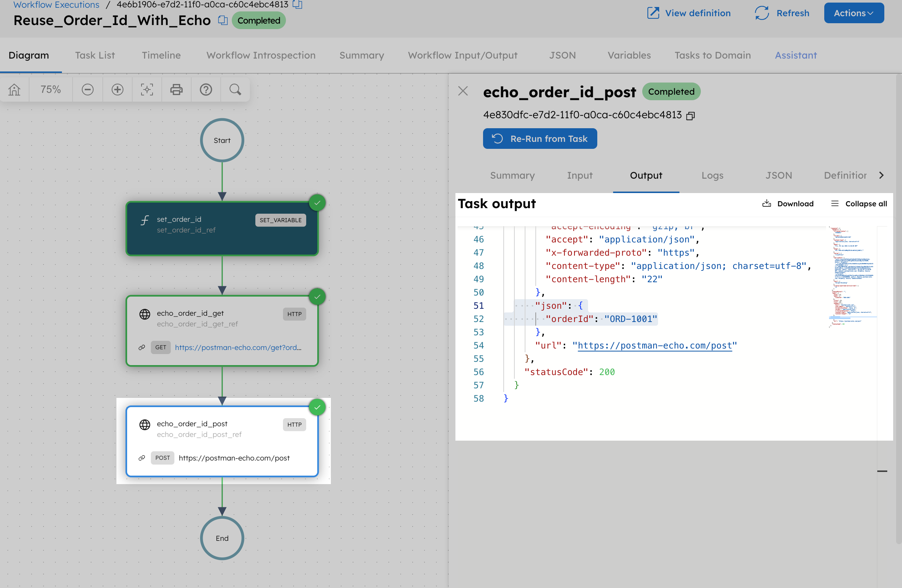The image size is (902, 588).
Task: Open the Actions dropdown
Action: click(x=853, y=13)
